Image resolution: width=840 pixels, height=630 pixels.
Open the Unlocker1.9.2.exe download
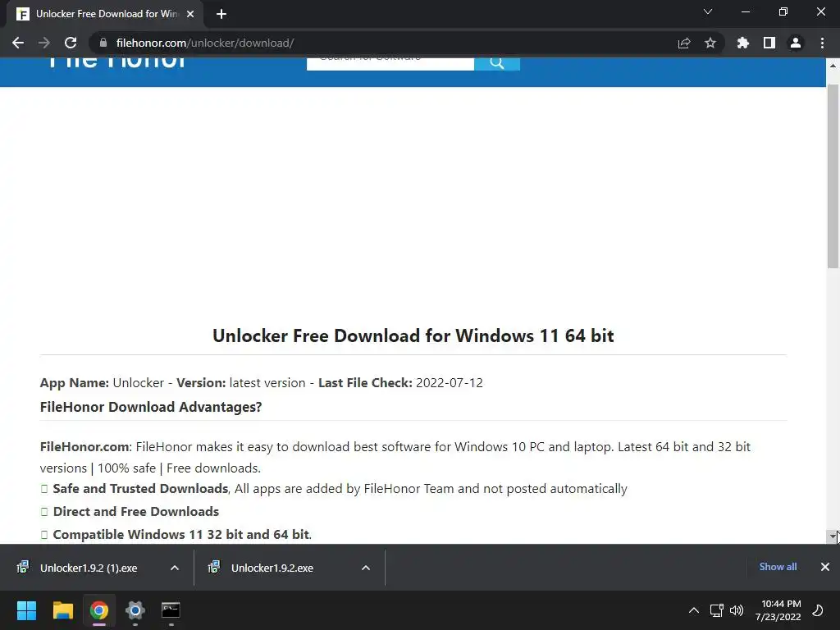[x=272, y=568]
